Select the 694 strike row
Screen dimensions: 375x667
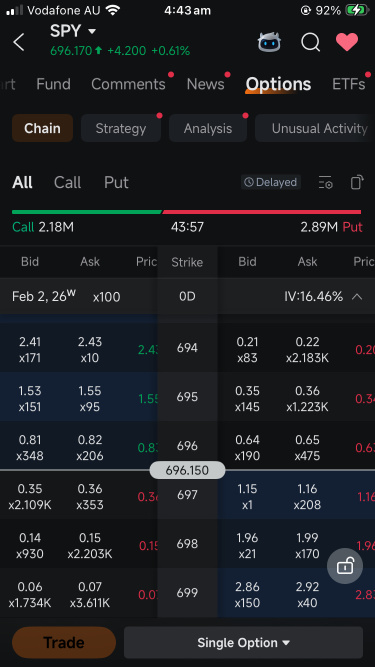coord(187,348)
